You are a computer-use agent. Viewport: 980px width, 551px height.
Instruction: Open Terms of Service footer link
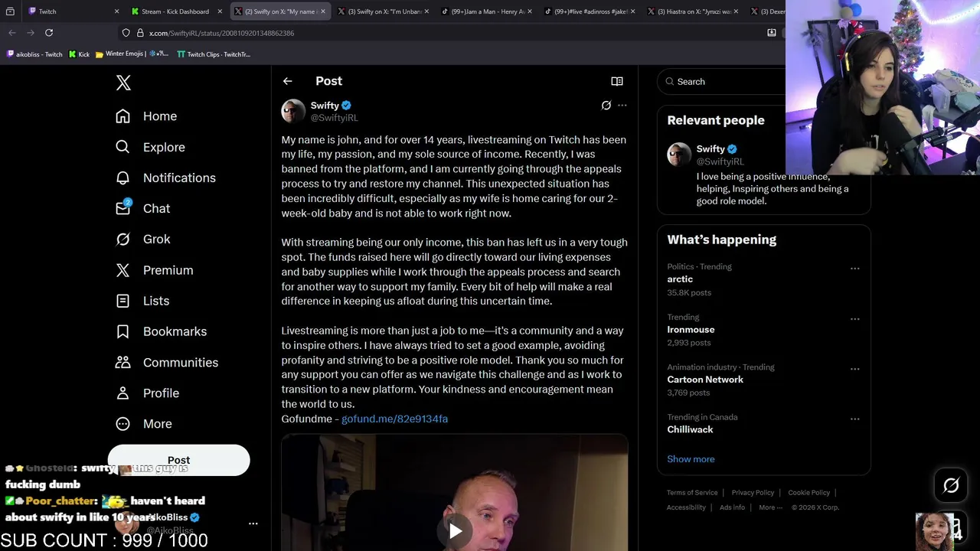[692, 493]
